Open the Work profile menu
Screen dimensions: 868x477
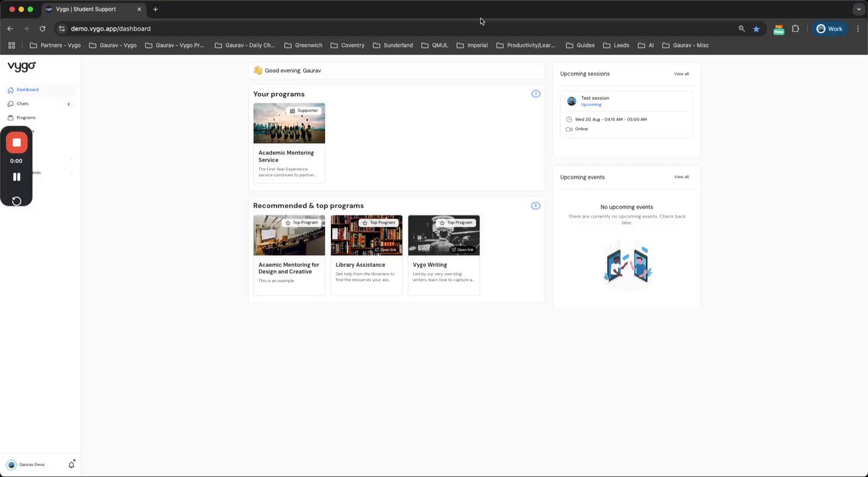(x=830, y=28)
